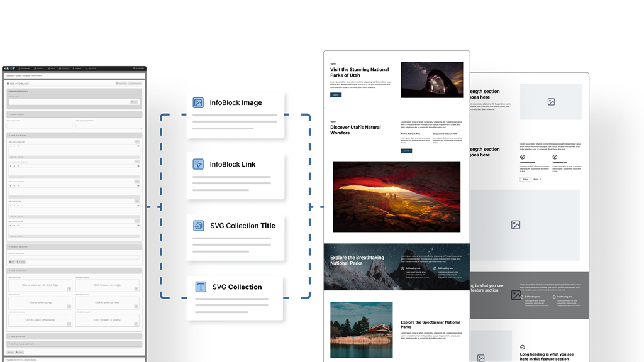644x362 pixels.
Task: Open the 'Click to select a Gallery' dropdown arrow
Action: [136, 324]
